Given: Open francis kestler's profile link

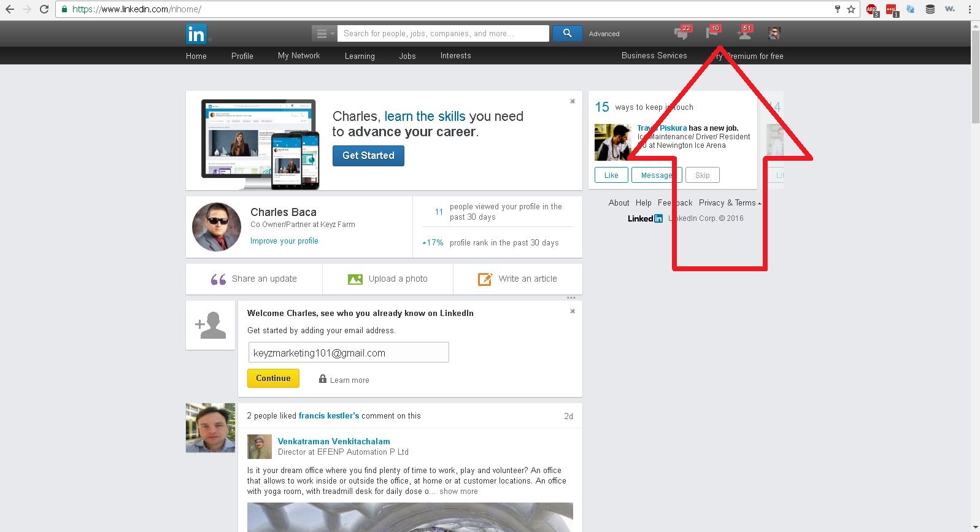Looking at the screenshot, I should pyautogui.click(x=329, y=416).
